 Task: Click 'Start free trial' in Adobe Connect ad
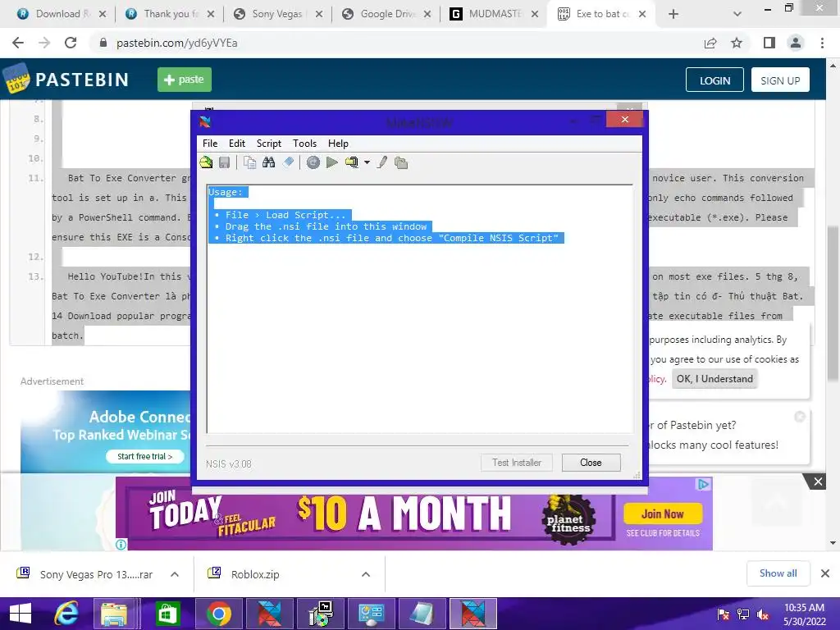pyautogui.click(x=145, y=456)
